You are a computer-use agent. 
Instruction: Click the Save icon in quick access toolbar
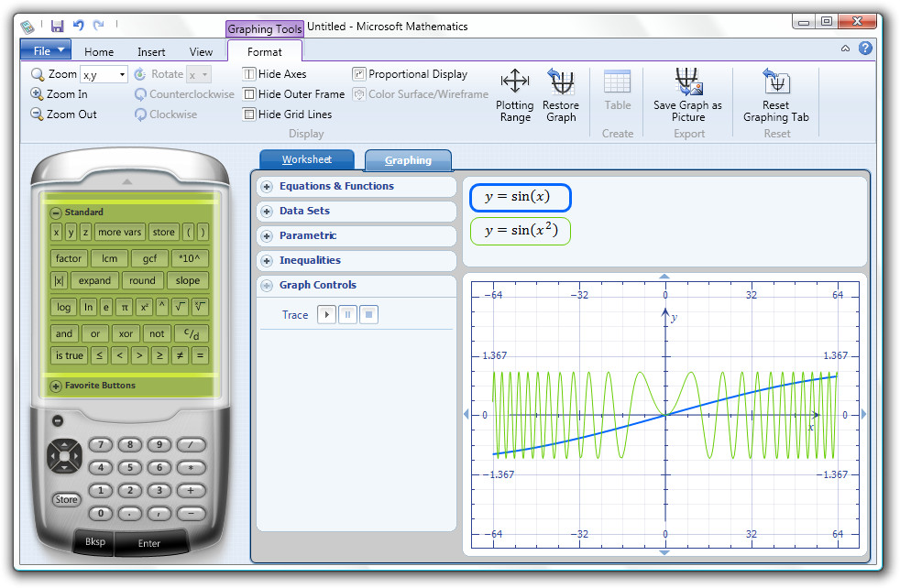click(x=57, y=26)
